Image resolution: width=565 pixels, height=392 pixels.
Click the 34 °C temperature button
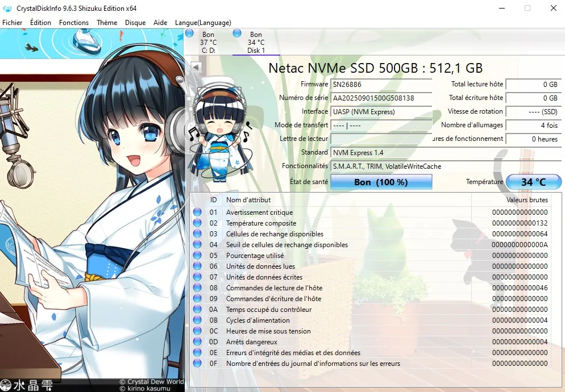(533, 182)
